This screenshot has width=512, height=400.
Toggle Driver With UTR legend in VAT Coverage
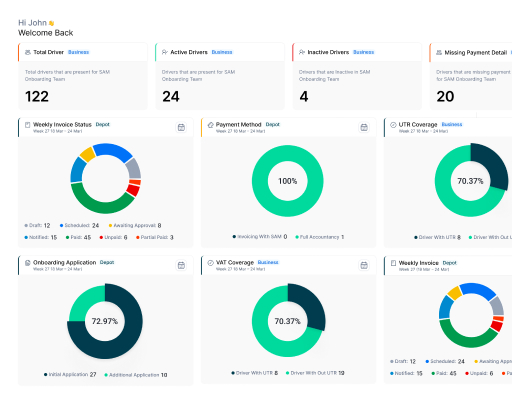coord(255,373)
